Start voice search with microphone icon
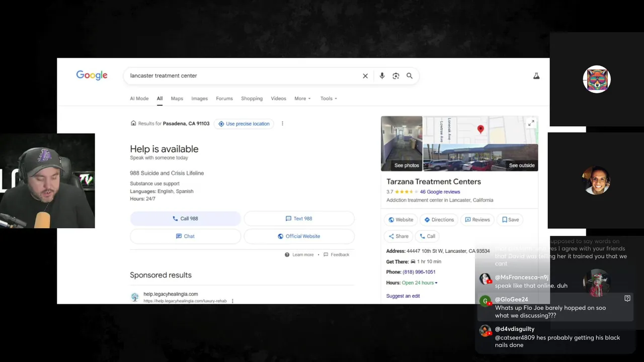644x362 pixels. coord(382,76)
